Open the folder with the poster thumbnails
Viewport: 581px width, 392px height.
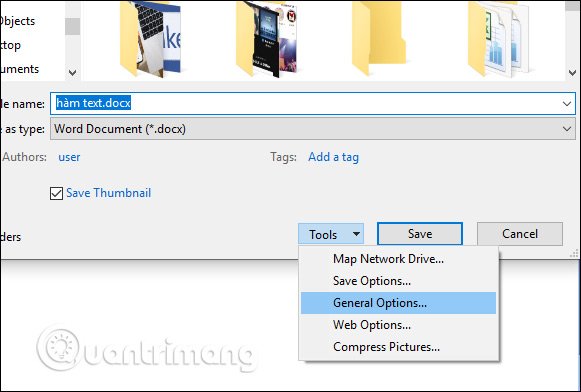click(266, 39)
